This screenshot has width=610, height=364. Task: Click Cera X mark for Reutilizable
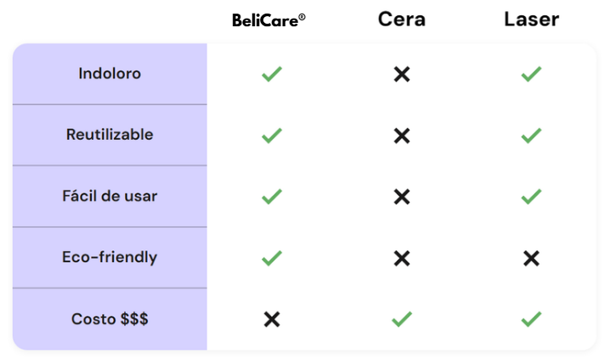pyautogui.click(x=402, y=135)
